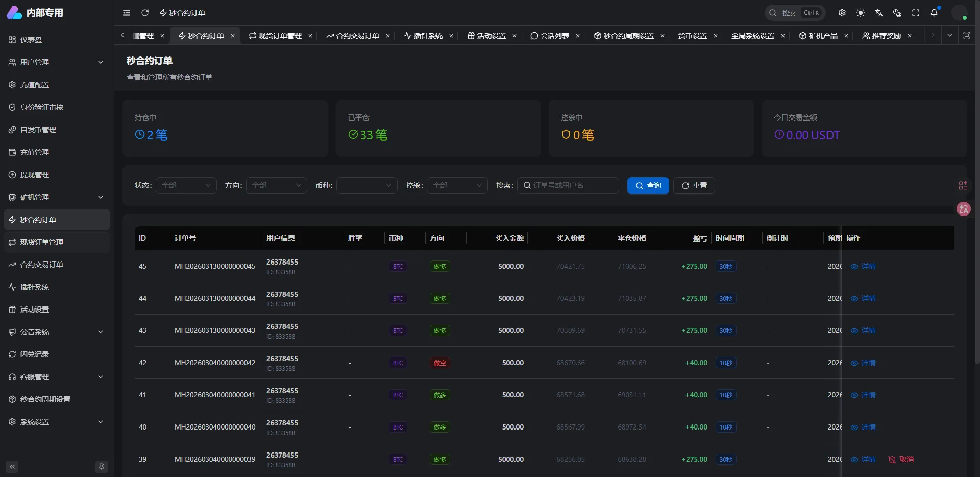Close the 活动设置 tab
980x477 pixels.
(514, 36)
